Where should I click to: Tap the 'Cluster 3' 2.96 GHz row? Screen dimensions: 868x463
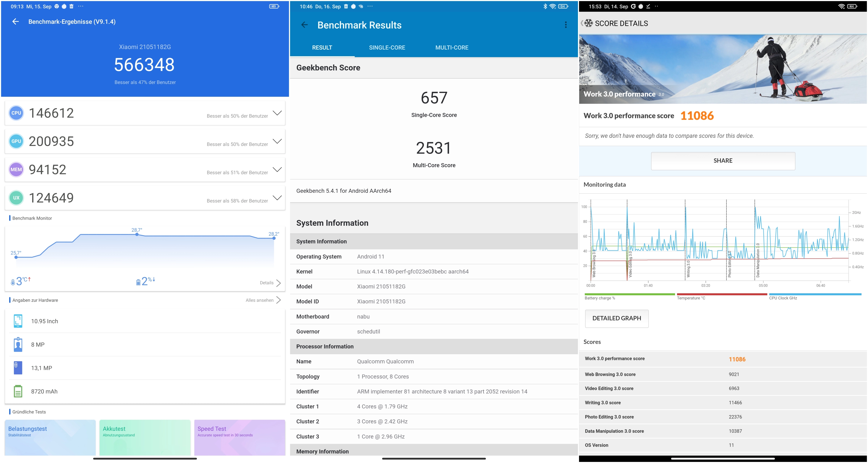(x=434, y=437)
